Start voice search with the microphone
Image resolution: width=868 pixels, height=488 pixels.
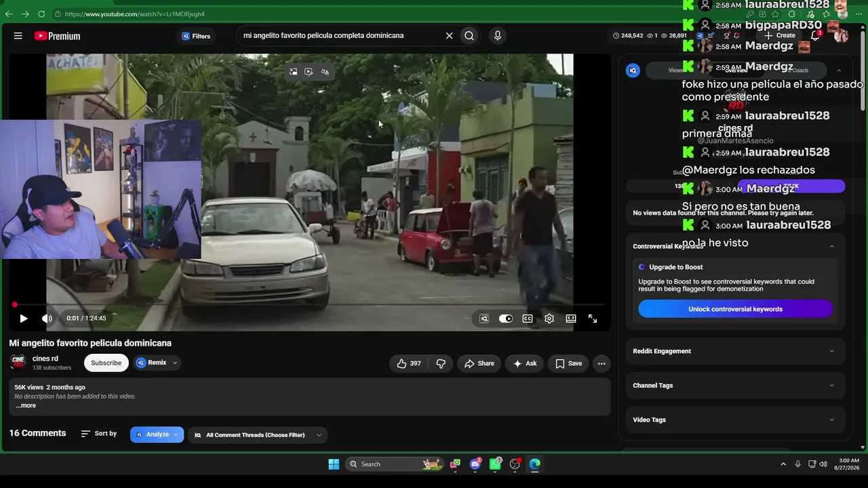point(498,36)
